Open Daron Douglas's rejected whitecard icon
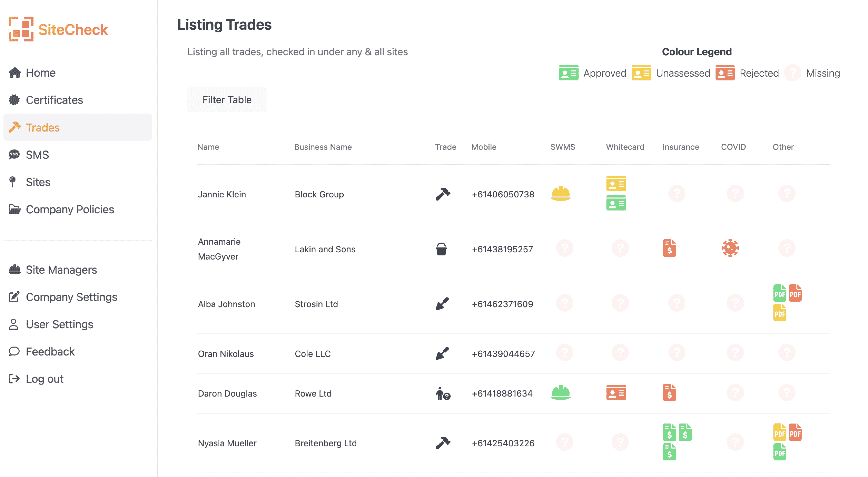Image resolution: width=868 pixels, height=477 pixels. point(616,393)
